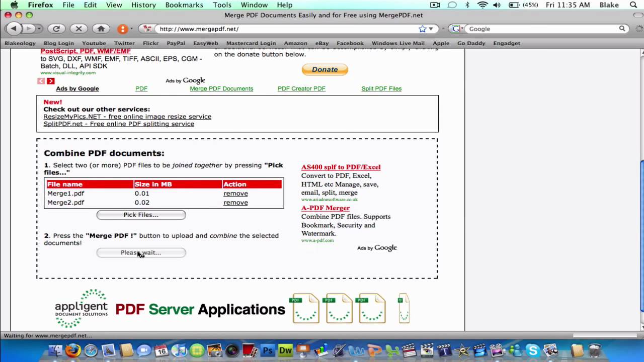The width and height of the screenshot is (644, 362).
Task: Select the Merge1.pdf file name
Action: 66,194
